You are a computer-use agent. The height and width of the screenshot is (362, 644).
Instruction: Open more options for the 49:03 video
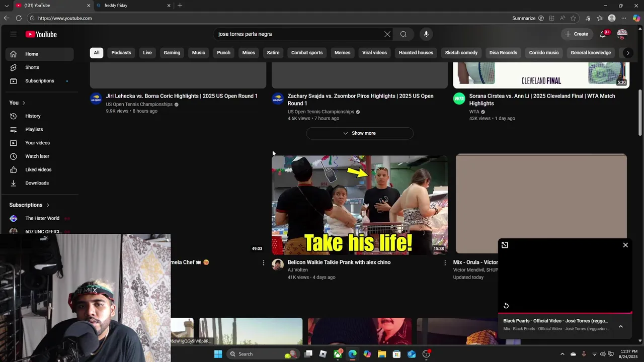click(x=263, y=263)
